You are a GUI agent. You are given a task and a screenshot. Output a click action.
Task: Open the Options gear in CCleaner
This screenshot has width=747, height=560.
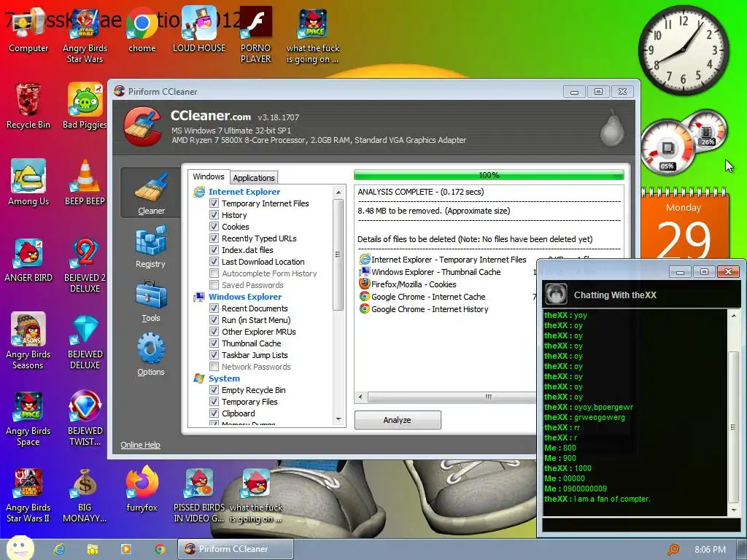coord(150,355)
